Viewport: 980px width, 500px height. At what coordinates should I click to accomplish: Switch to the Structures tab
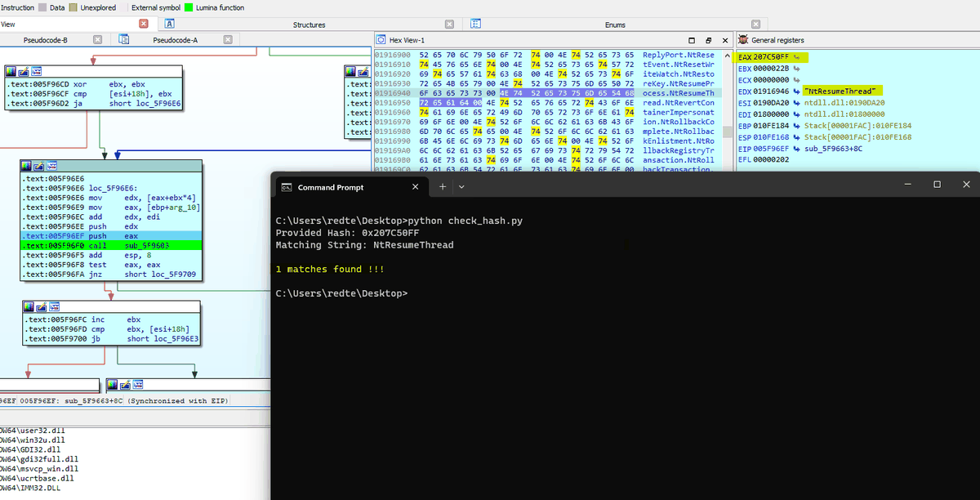(309, 25)
